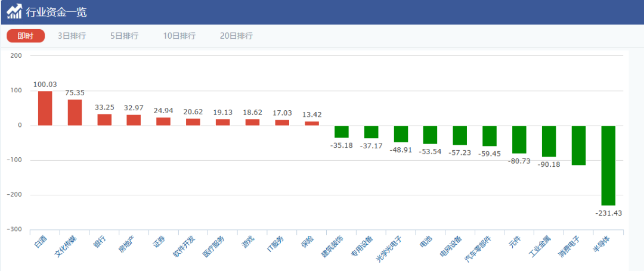Viewport: 644px width, 271px height.
Task: Click the 软件开发 axis label
Action: [184, 247]
